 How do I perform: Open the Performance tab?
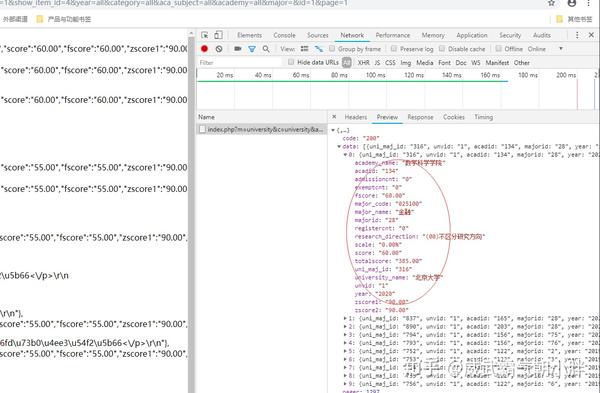393,35
